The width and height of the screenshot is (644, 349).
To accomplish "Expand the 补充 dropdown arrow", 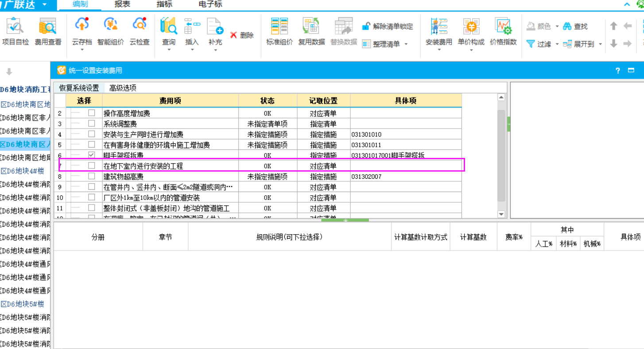I will tap(215, 50).
